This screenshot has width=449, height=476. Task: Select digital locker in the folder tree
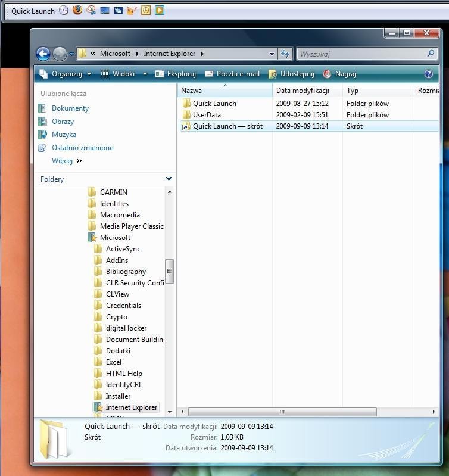click(x=126, y=328)
